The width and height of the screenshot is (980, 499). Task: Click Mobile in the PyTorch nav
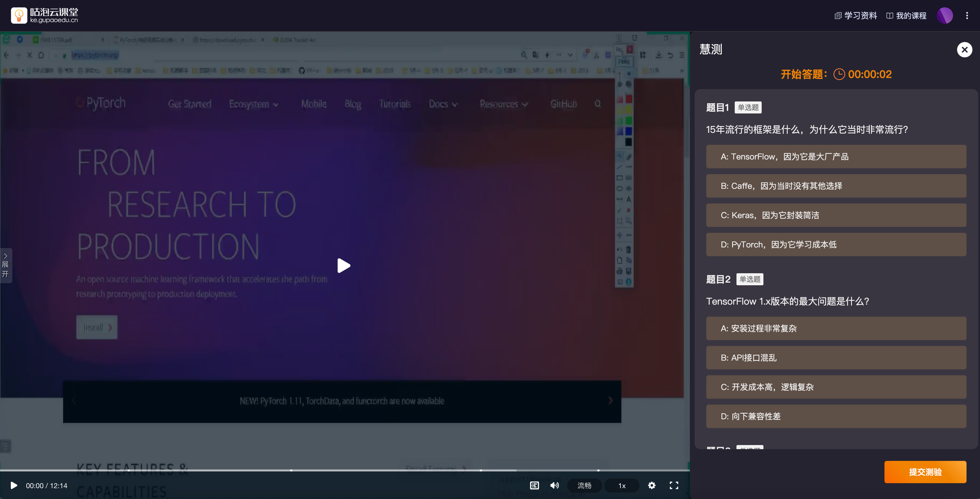click(314, 103)
